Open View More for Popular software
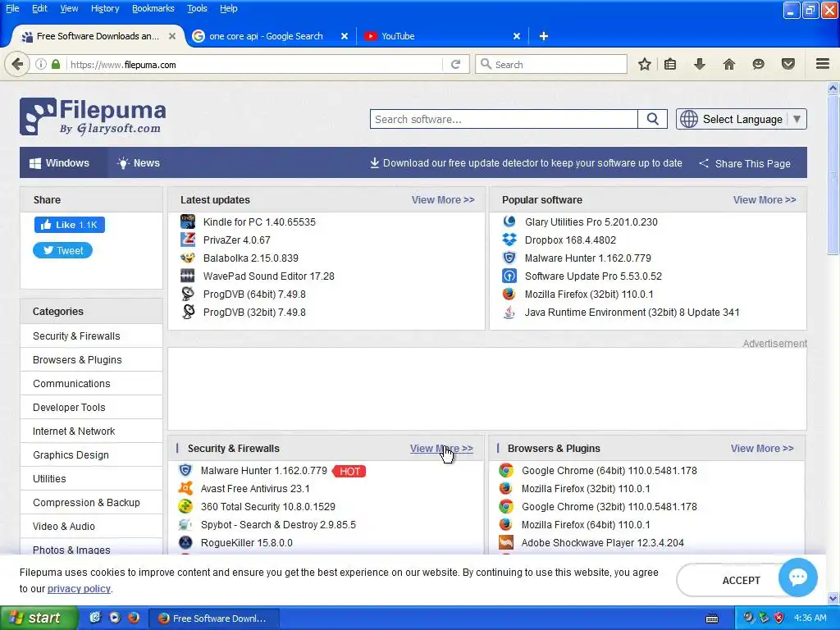Screen dimensions: 840x630 [x=765, y=200]
